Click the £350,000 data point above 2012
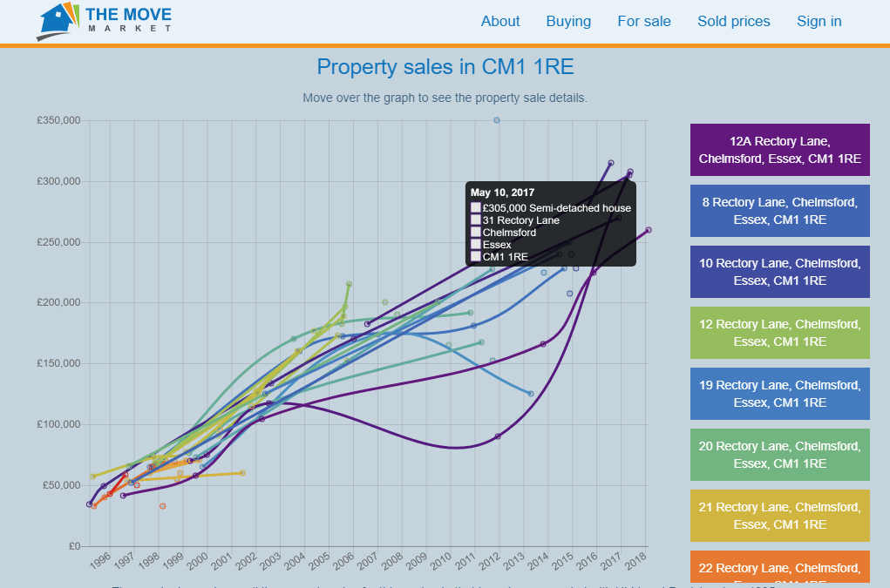This screenshot has width=890, height=588. pyautogui.click(x=497, y=121)
